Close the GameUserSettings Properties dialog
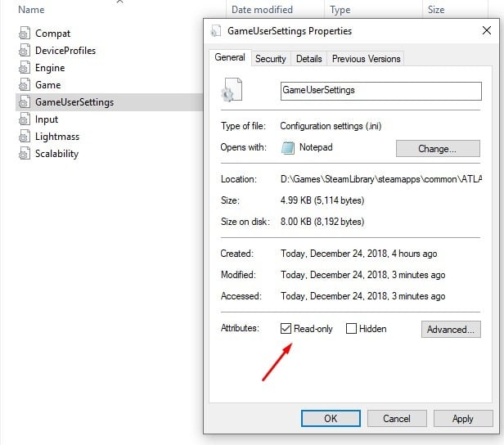The height and width of the screenshot is (445, 504). [x=487, y=31]
